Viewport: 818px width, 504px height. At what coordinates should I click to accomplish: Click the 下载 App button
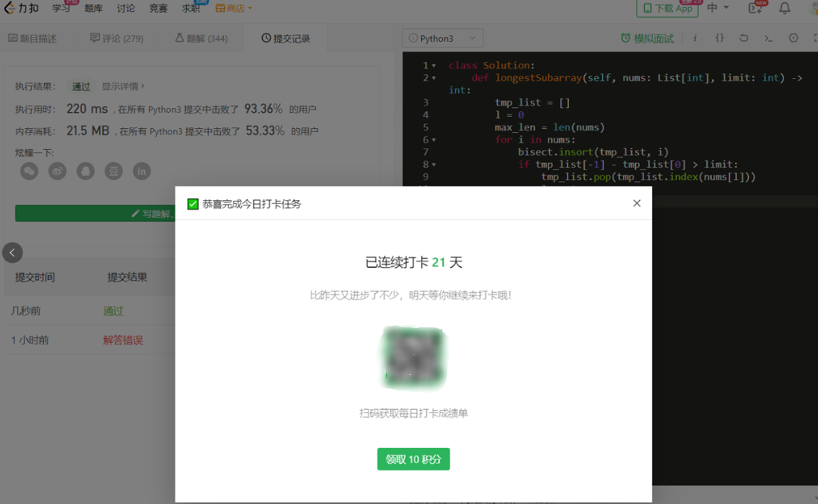click(667, 8)
